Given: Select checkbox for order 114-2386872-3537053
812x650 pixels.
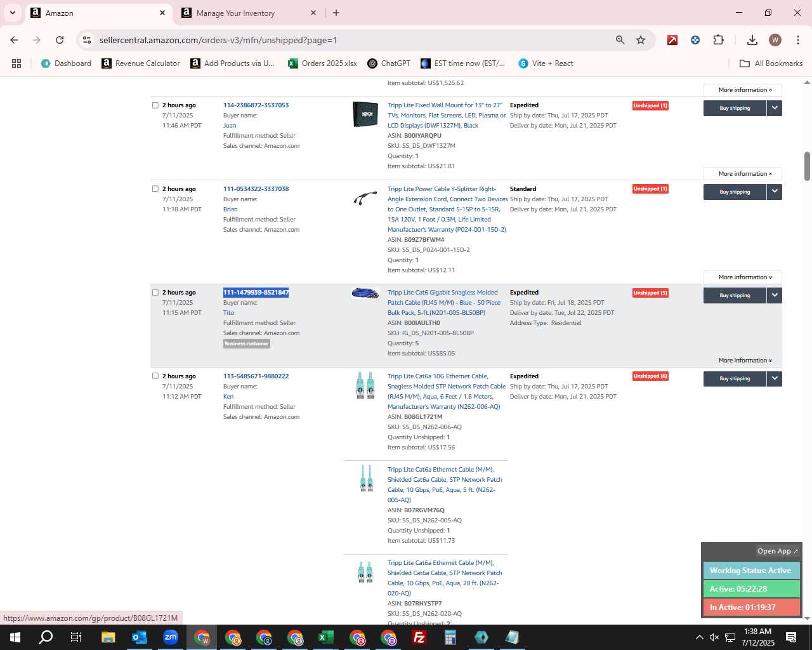Looking at the screenshot, I should click(155, 105).
